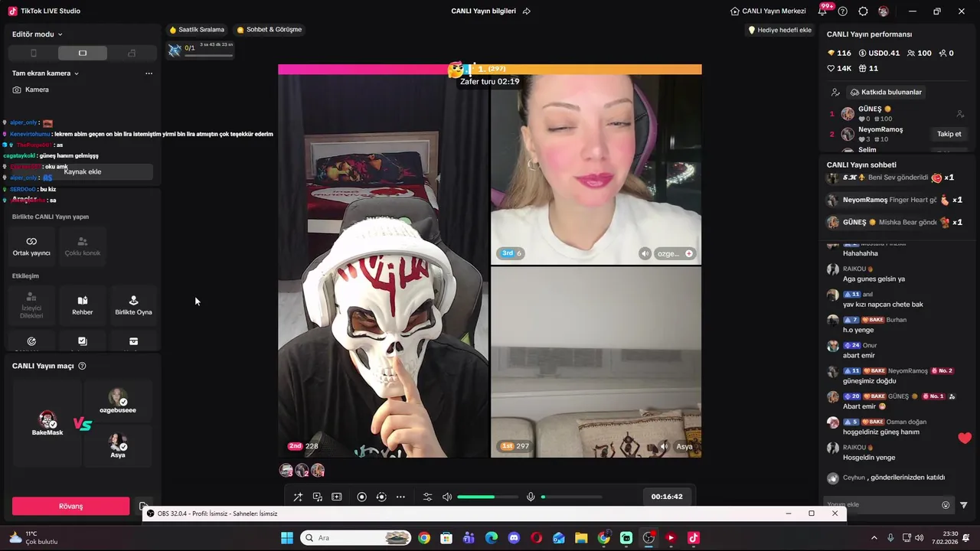The image size is (980, 551).
Task: Click the taskbar Ara search box
Action: 356,538
